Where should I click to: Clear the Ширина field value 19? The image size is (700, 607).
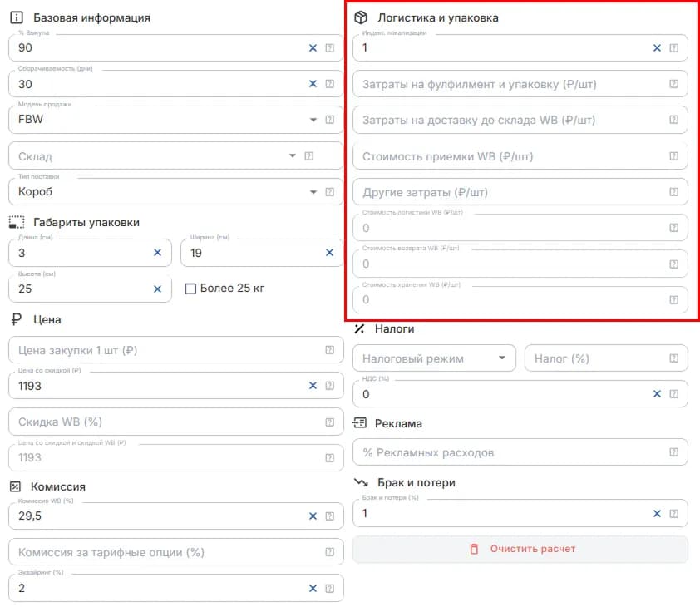(x=329, y=253)
